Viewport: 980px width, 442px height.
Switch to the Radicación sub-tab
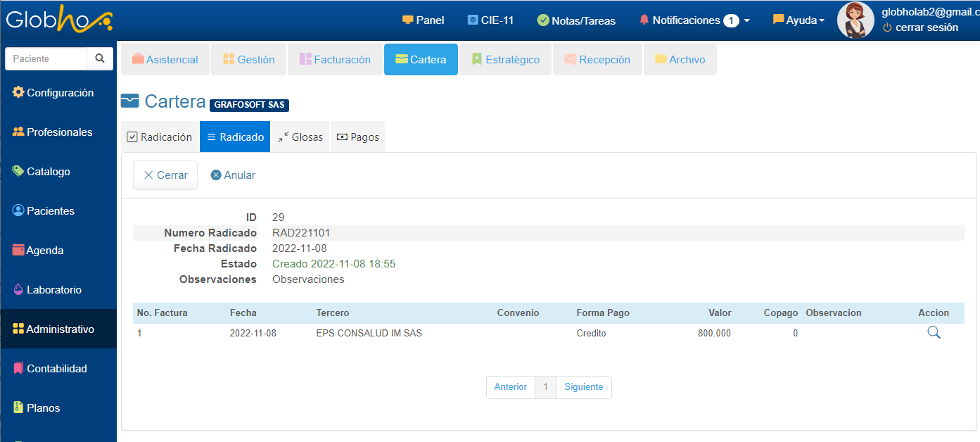(160, 137)
